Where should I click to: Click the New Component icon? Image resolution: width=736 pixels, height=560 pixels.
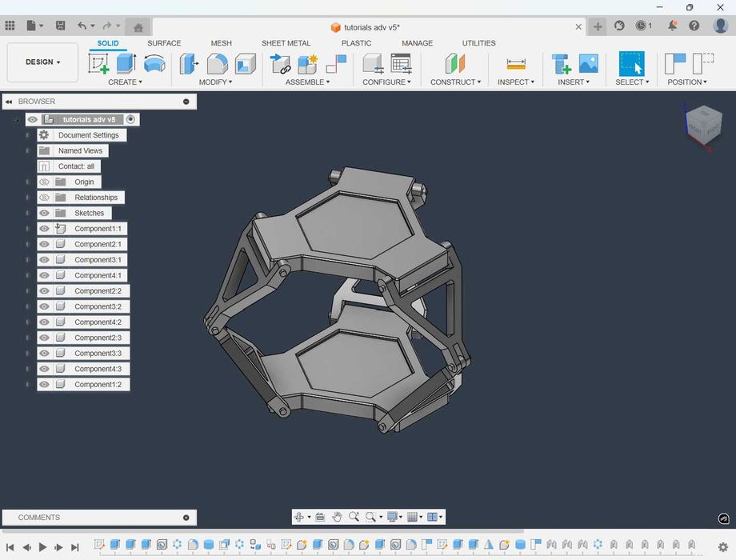(308, 63)
